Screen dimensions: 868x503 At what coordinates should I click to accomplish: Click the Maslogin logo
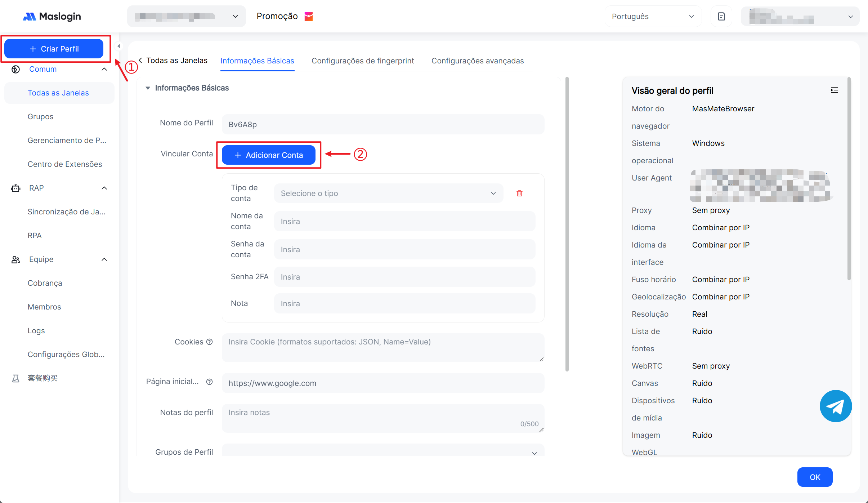[52, 17]
